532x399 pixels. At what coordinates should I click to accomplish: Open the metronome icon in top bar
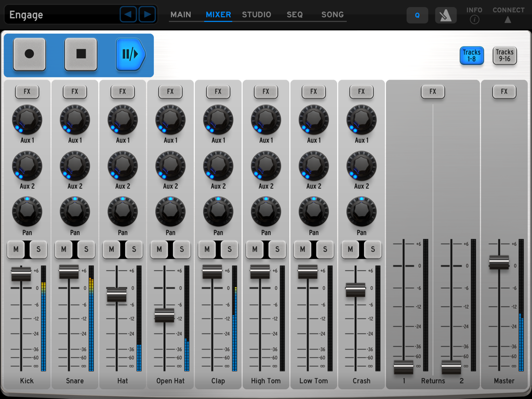coord(446,15)
